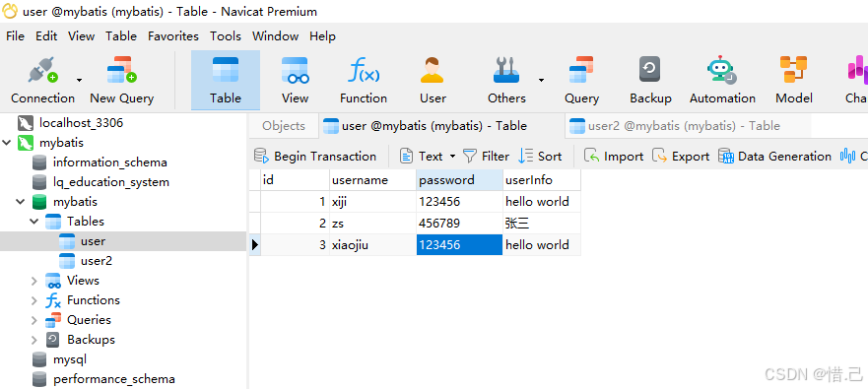Open the File menu
Image resolution: width=868 pixels, height=389 pixels.
coord(15,36)
